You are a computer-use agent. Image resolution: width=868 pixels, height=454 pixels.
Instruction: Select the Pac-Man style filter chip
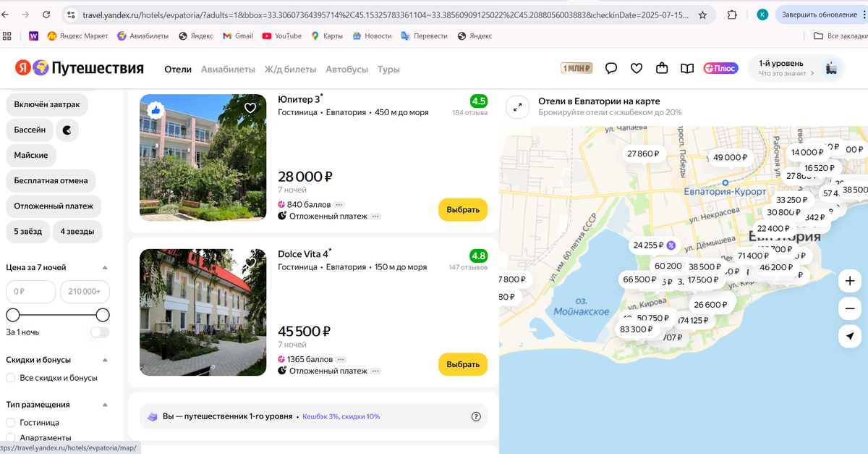(x=67, y=130)
